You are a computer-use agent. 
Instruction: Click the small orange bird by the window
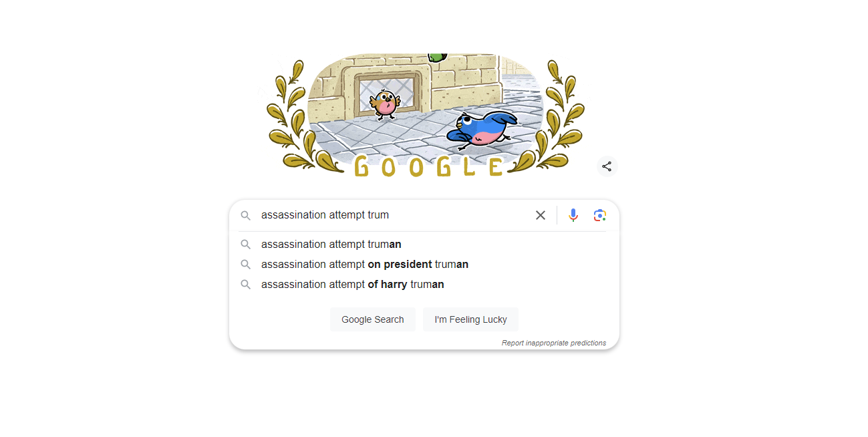coord(385,104)
